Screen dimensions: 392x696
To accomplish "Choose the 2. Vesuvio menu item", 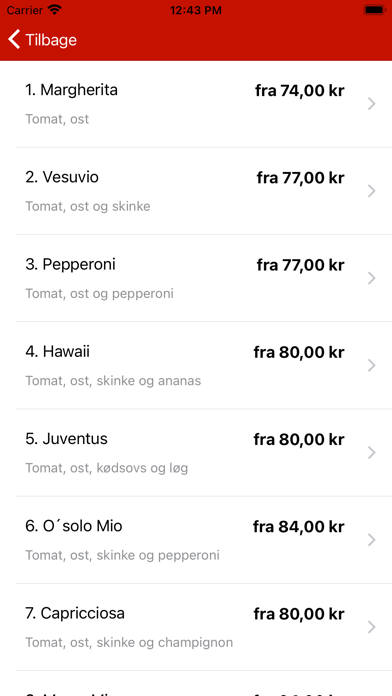I will (62, 178).
